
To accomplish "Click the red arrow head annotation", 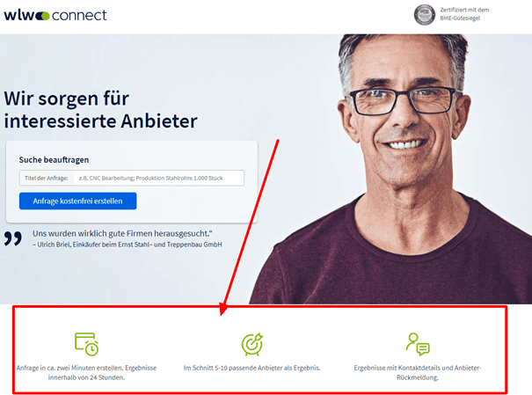I will (222, 309).
